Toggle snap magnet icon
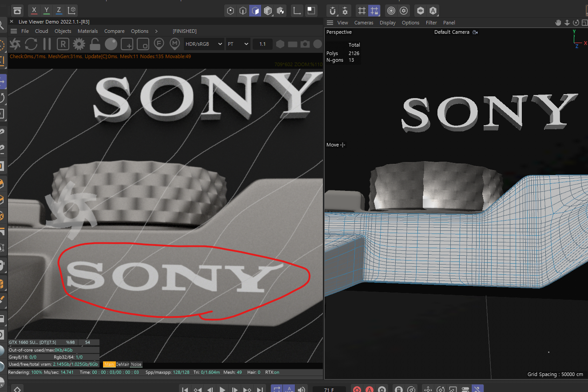The width and height of the screenshot is (588, 392). coord(333,11)
